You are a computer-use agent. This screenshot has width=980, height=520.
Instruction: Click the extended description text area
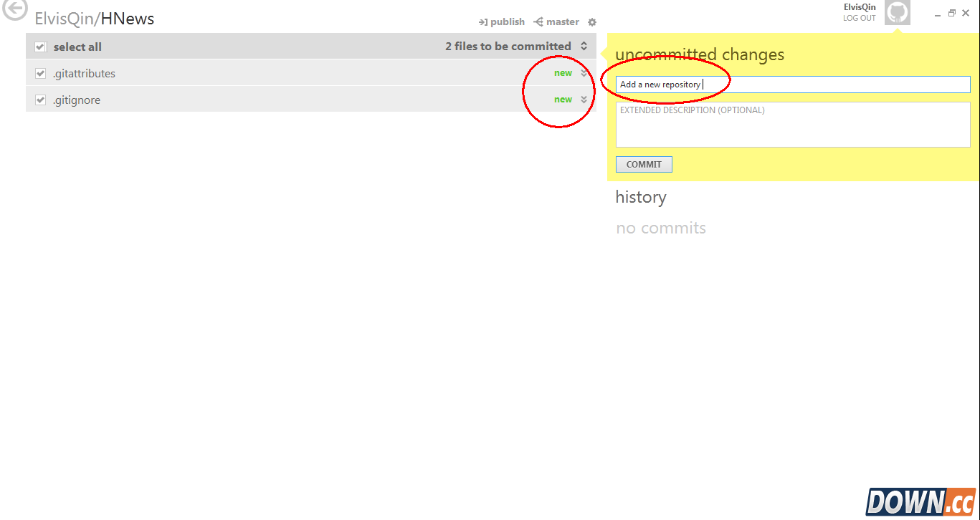793,125
